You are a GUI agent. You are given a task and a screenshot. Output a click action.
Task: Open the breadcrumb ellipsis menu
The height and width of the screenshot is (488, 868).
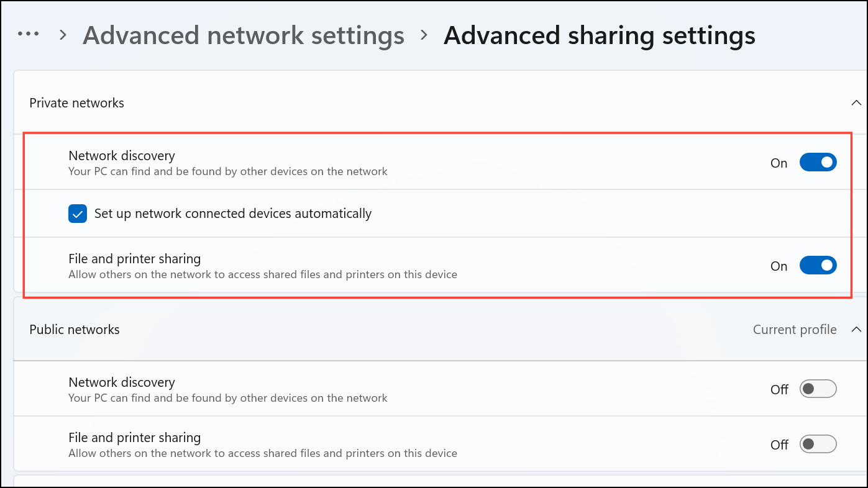click(x=29, y=34)
